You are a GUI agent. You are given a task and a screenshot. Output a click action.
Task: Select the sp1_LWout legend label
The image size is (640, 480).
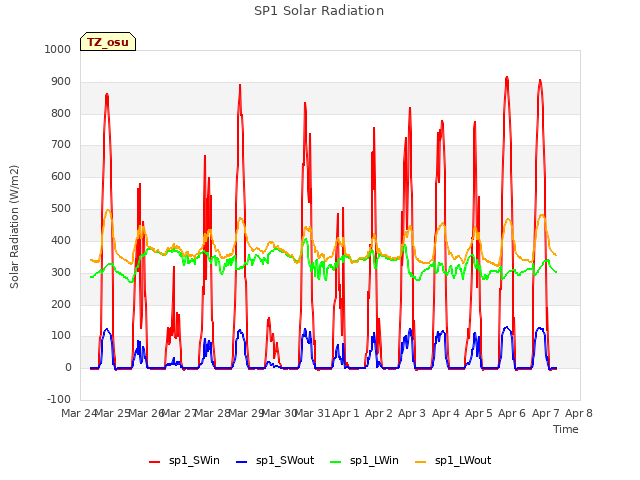(x=463, y=461)
